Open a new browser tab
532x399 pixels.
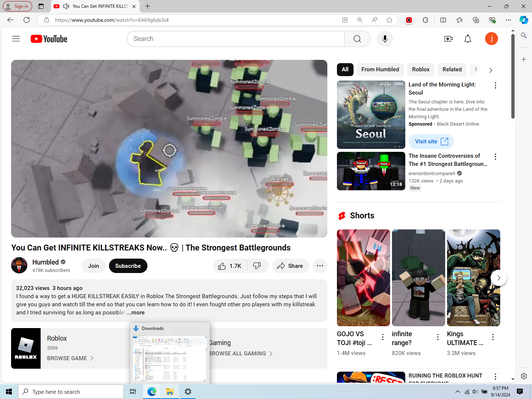tap(147, 6)
